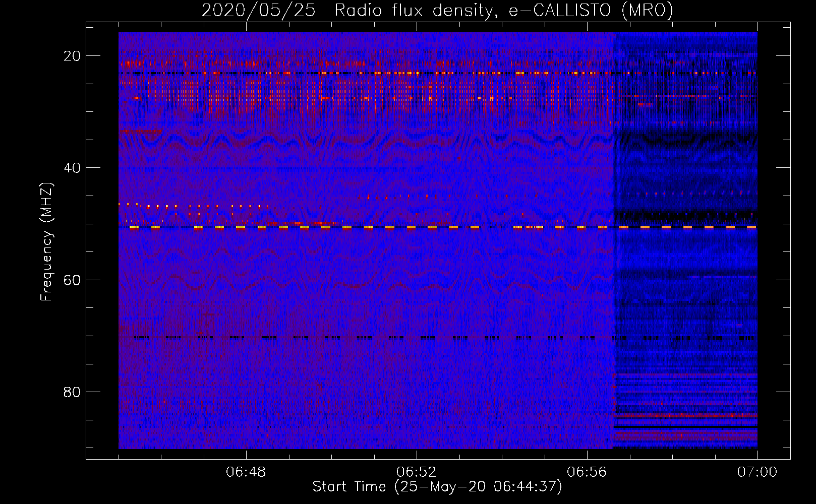Click the 40 MHz frequency tick label

pyautogui.click(x=72, y=168)
